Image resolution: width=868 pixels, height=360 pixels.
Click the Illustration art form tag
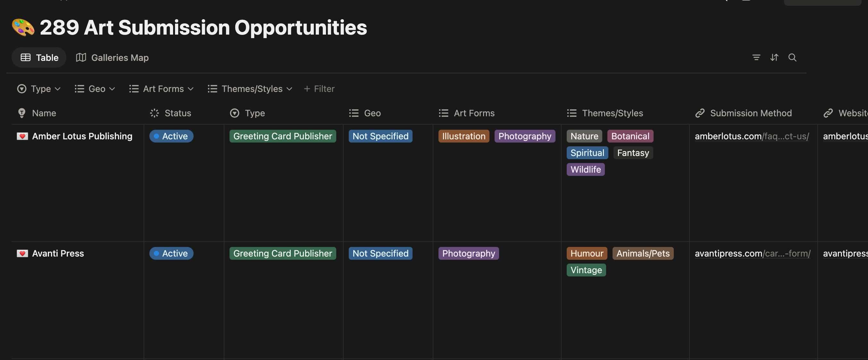[x=464, y=136]
